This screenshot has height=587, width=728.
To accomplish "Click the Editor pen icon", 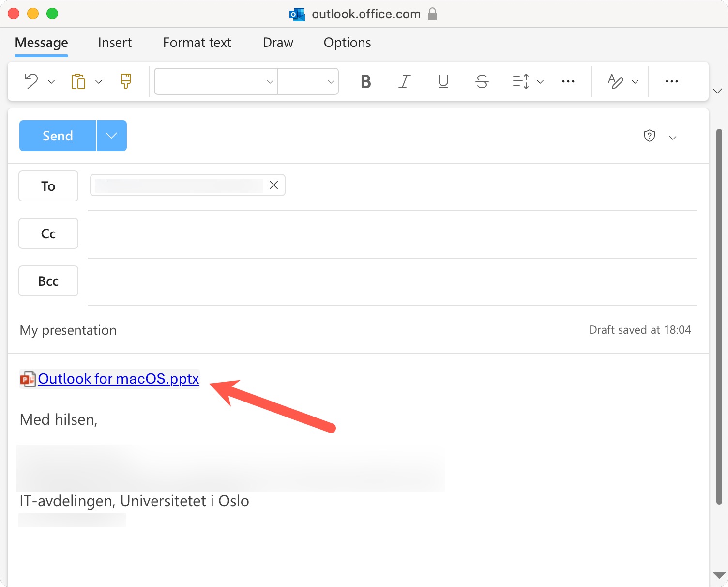I will (616, 81).
